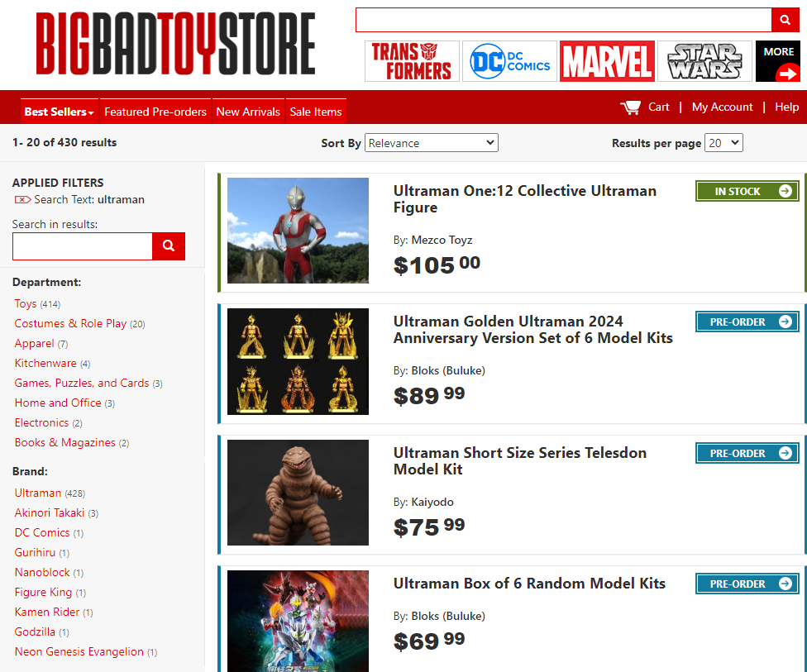The height and width of the screenshot is (672, 807).
Task: Go to the Sale Items tab
Action: click(x=316, y=112)
